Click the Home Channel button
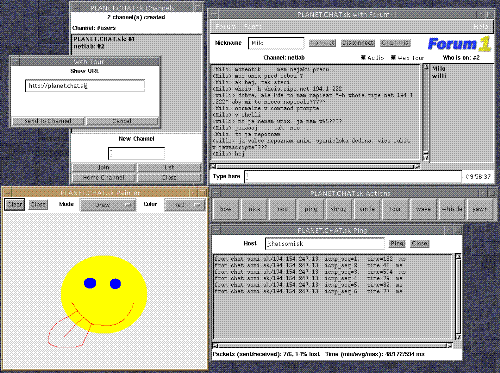 coord(104,177)
